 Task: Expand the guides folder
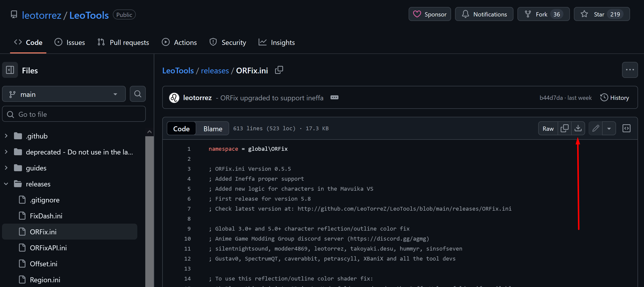(x=6, y=168)
